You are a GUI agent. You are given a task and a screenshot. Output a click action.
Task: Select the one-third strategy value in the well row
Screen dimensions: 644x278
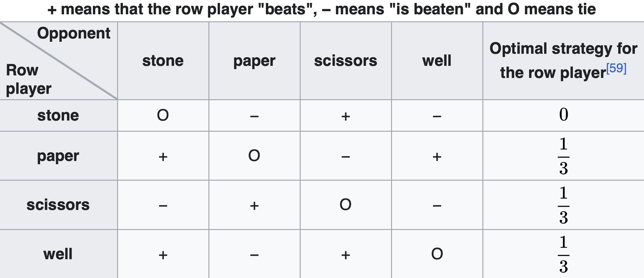tap(563, 254)
